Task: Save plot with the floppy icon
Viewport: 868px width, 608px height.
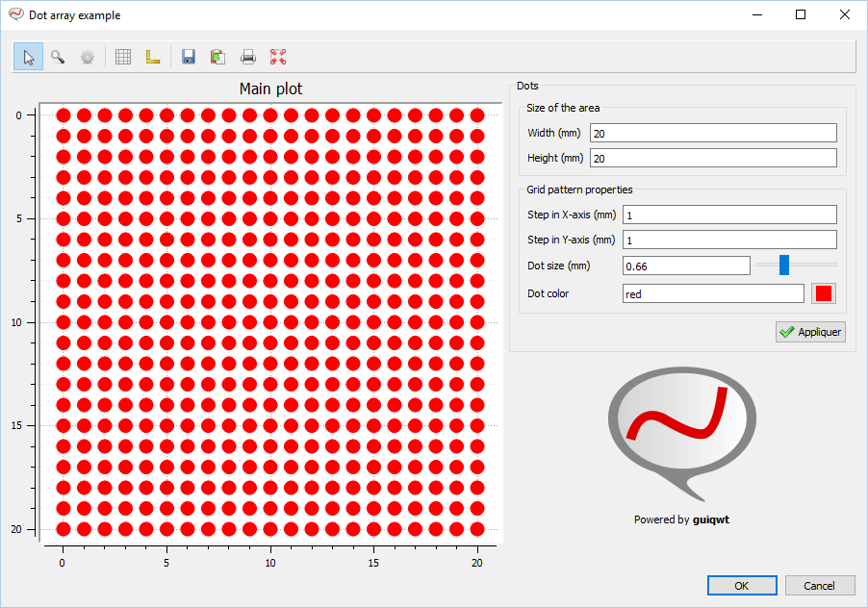Action: (x=189, y=57)
